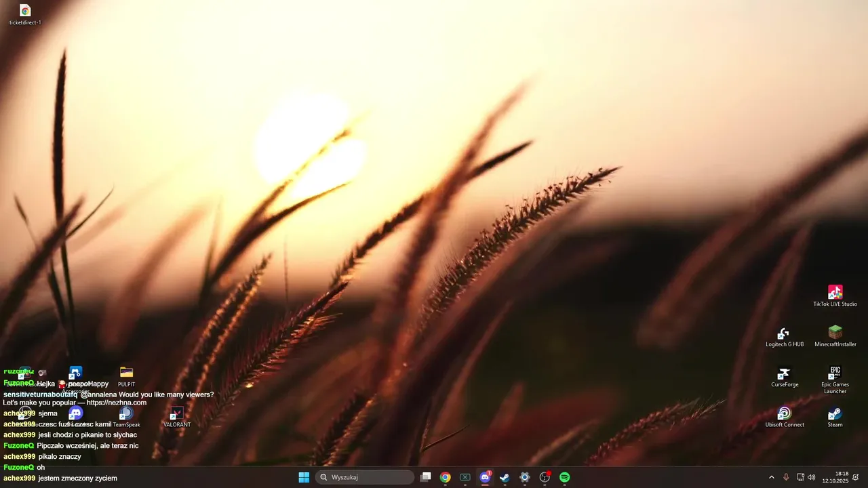
Task: Switch to Discord in the taskbar
Action: pyautogui.click(x=485, y=477)
